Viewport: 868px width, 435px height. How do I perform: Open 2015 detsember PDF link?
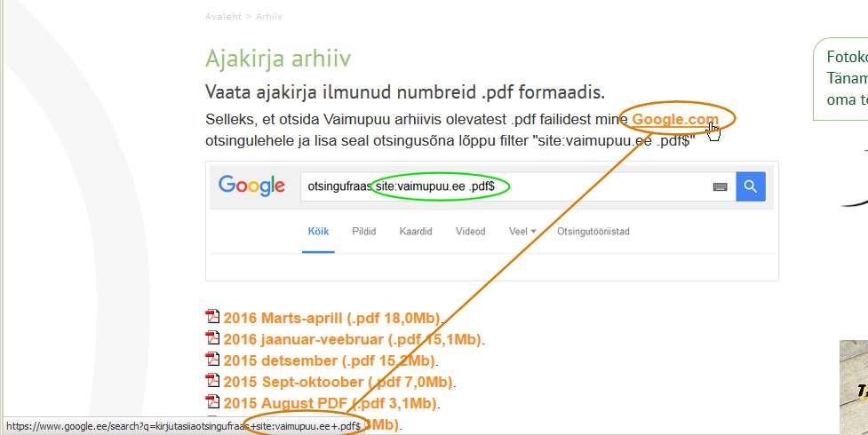(330, 360)
